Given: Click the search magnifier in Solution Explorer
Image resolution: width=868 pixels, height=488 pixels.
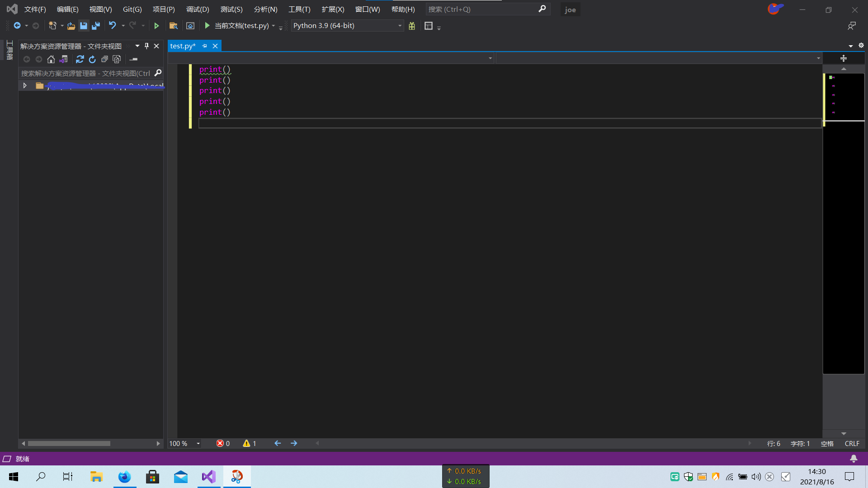Looking at the screenshot, I should click(158, 73).
